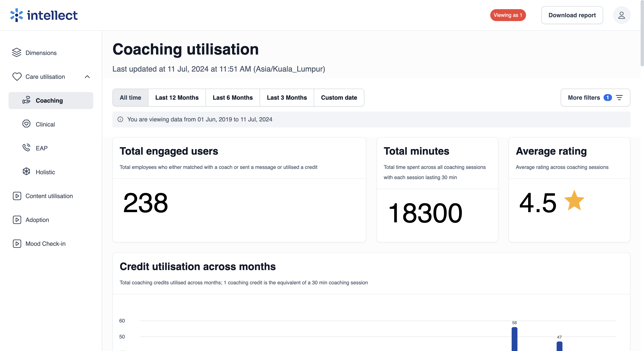
Task: Click the Coaching hand icon in sidebar
Action: pyautogui.click(x=26, y=100)
